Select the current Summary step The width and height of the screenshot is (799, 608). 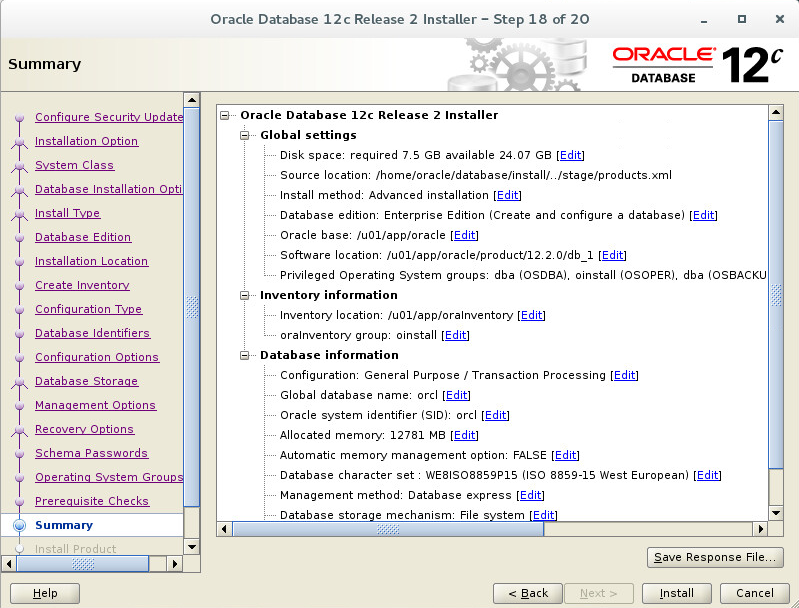coord(64,525)
